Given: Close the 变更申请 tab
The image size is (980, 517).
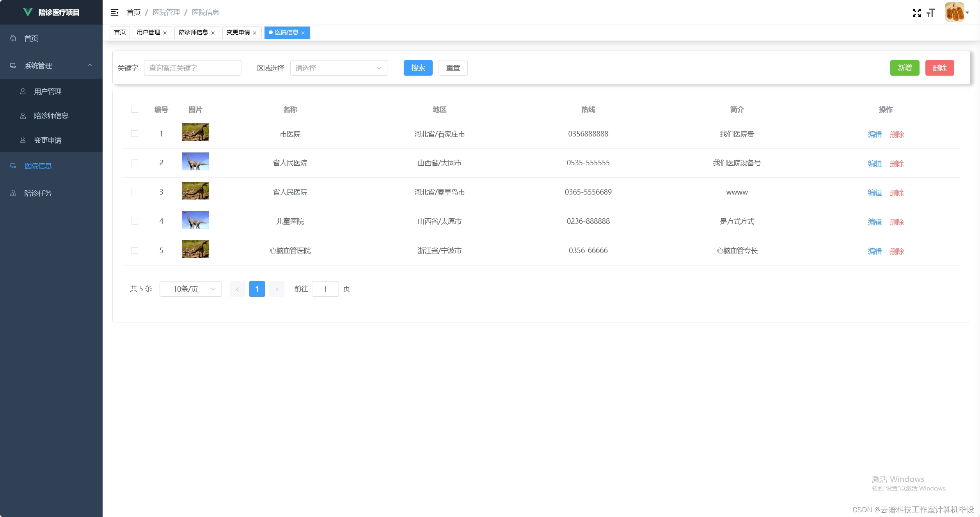Looking at the screenshot, I should coord(255,33).
